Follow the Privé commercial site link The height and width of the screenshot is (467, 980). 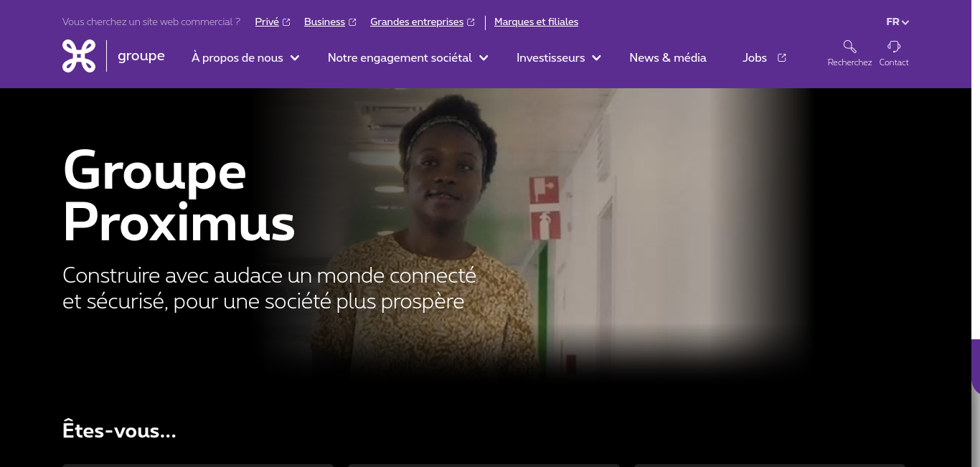[267, 22]
